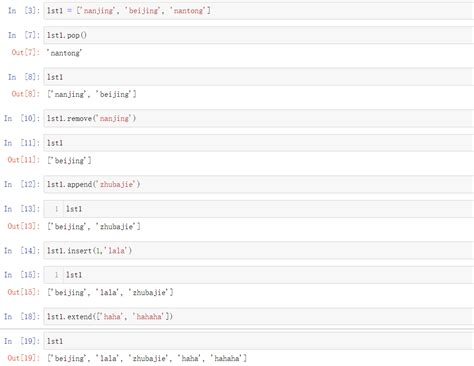The image size is (474, 366).
Task: Select the 'nantong' output of cell 7
Action: pos(64,53)
